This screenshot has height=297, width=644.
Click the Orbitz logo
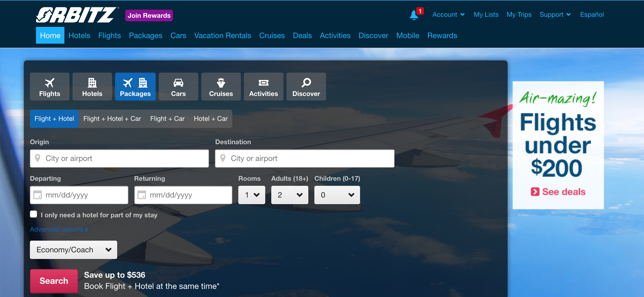coord(77,15)
